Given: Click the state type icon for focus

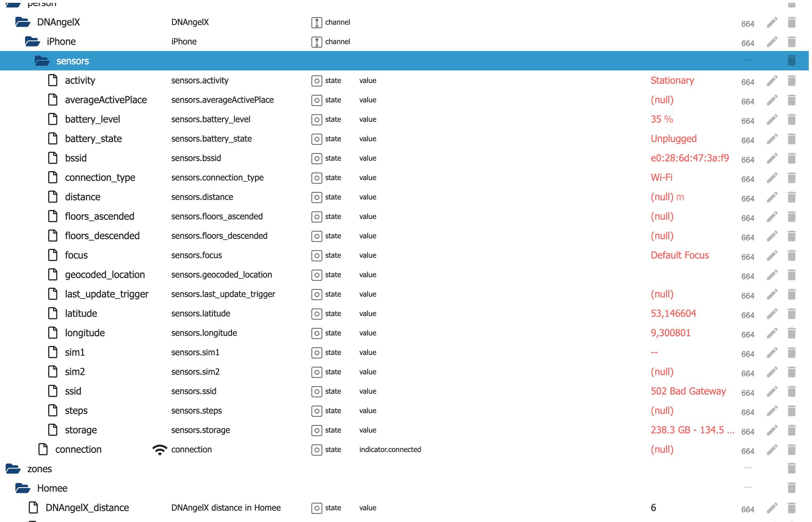Looking at the screenshot, I should tap(317, 255).
